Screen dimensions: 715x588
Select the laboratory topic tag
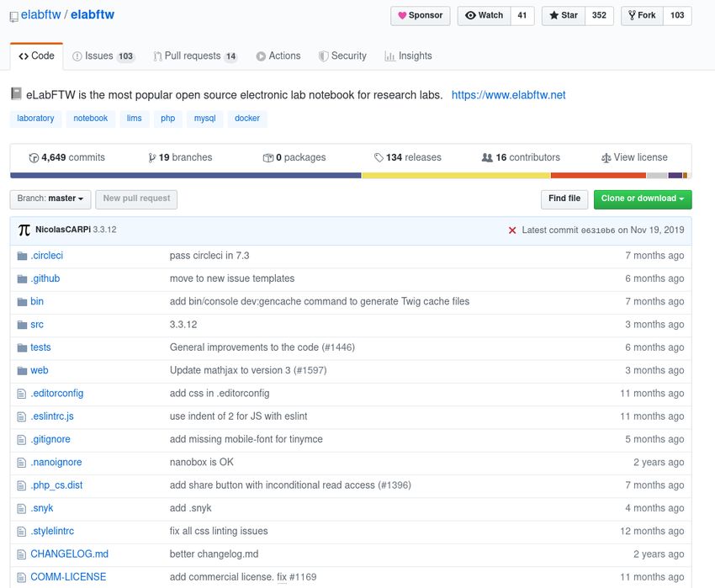(x=35, y=119)
